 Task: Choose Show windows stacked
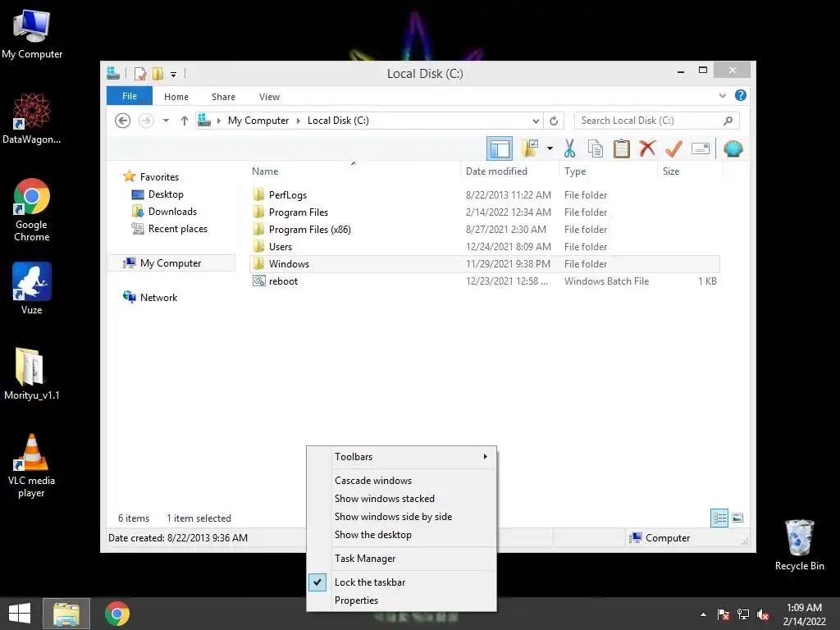coord(412,498)
